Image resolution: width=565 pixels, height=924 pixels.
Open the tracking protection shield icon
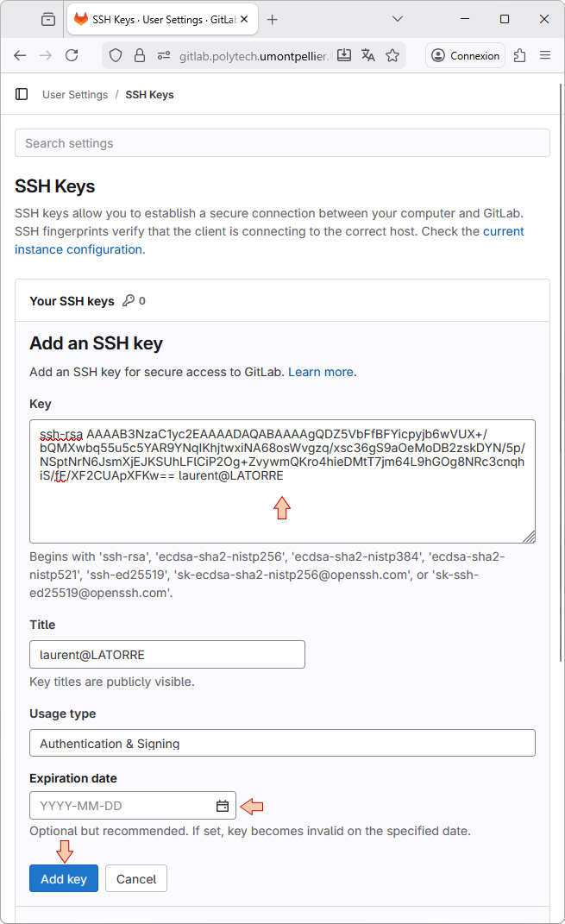tap(116, 55)
